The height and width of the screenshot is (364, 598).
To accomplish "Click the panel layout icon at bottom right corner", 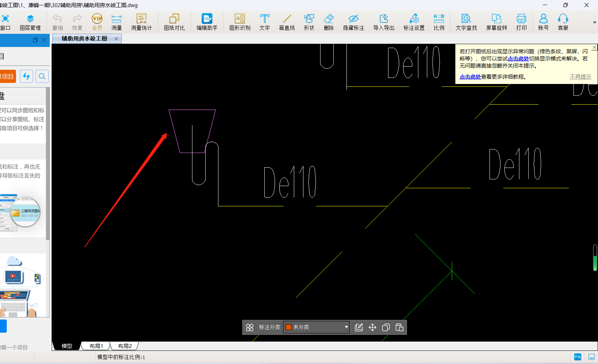I will coord(592,357).
